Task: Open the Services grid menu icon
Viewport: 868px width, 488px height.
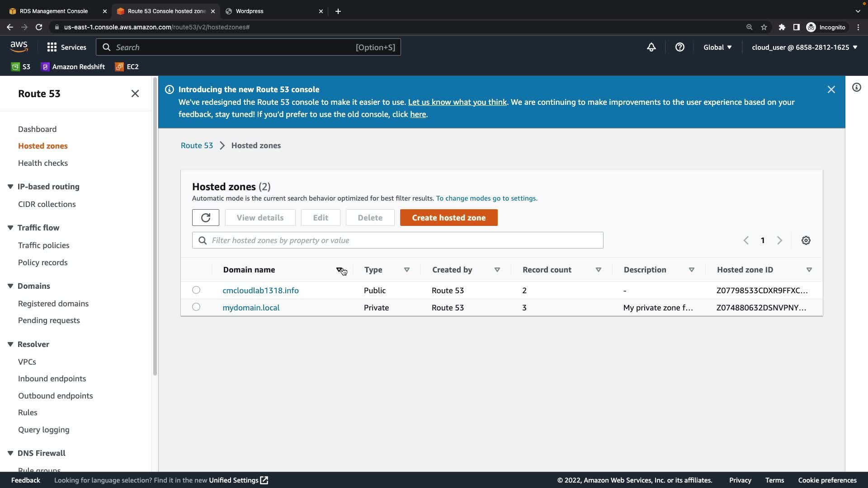Action: tap(52, 47)
